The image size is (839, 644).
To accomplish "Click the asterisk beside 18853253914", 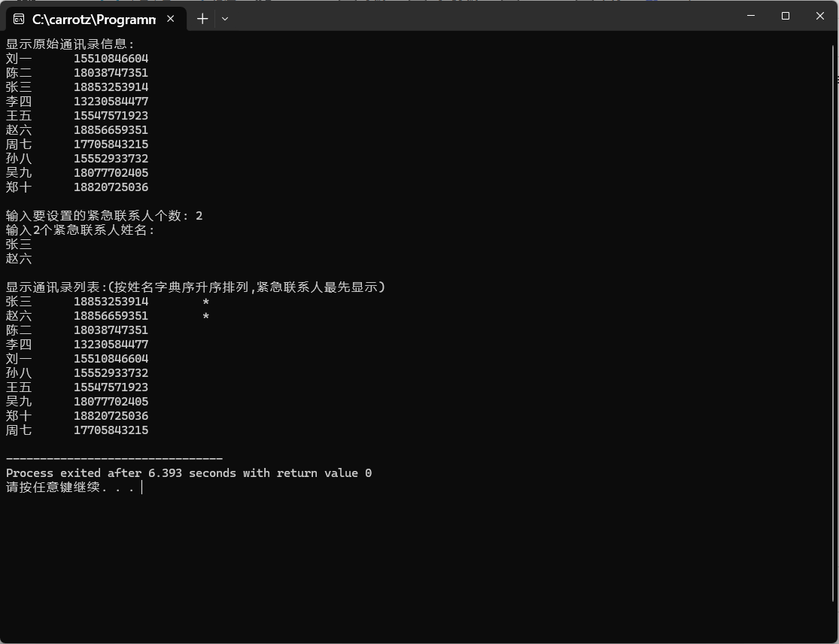I will [206, 302].
